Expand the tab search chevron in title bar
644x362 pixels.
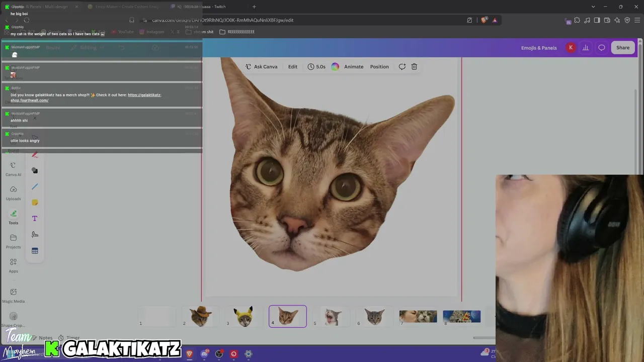[x=594, y=7]
